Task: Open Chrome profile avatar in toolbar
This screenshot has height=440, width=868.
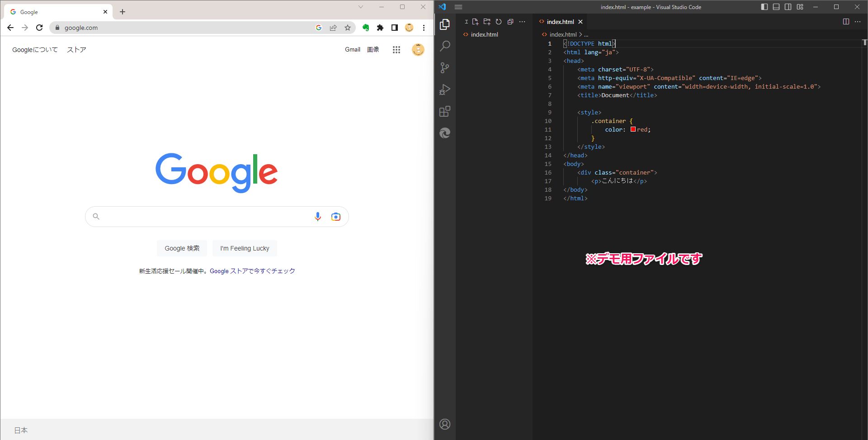Action: click(x=409, y=28)
